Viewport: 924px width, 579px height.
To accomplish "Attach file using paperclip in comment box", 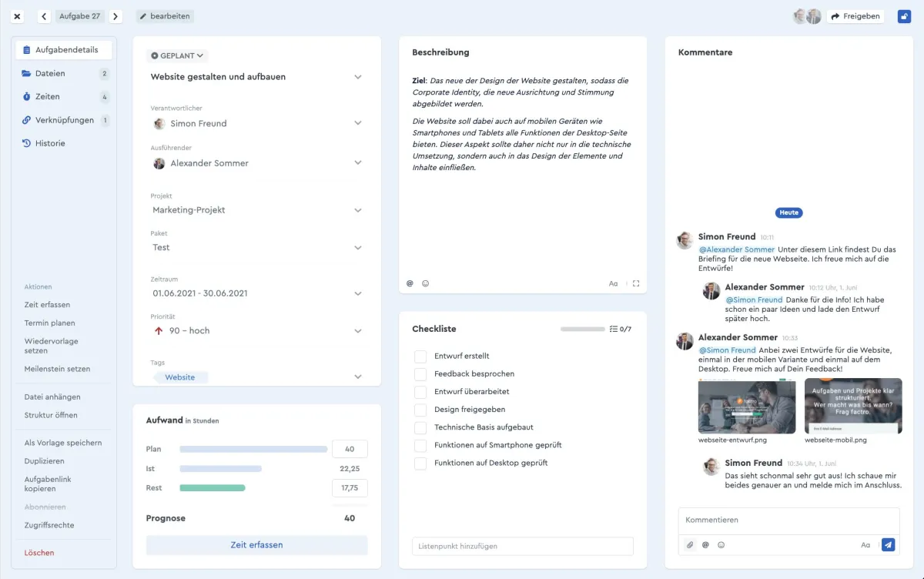I will (690, 545).
